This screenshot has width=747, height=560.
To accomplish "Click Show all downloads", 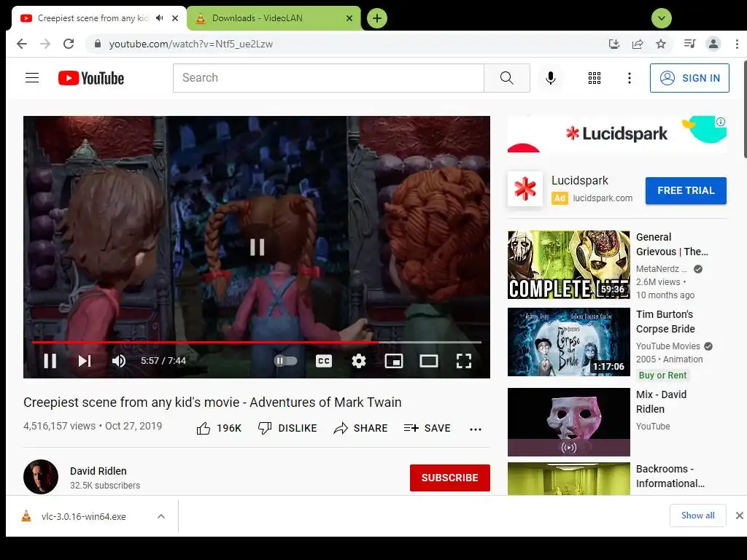I will pyautogui.click(x=697, y=516).
